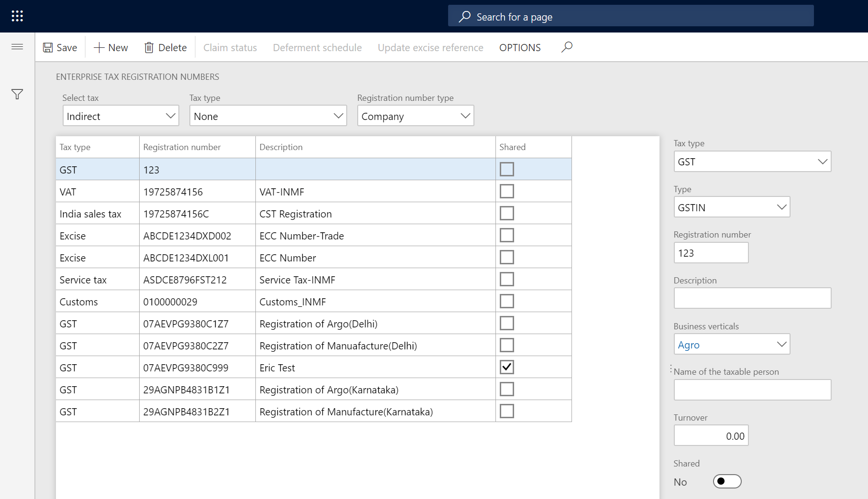Click the Save disk icon
This screenshot has width=868, height=499.
click(x=48, y=47)
